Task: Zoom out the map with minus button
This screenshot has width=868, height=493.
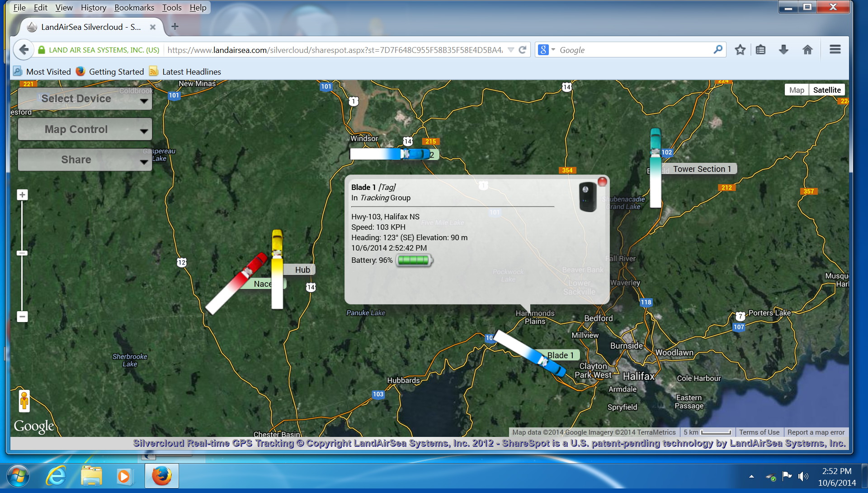Action: pyautogui.click(x=22, y=316)
